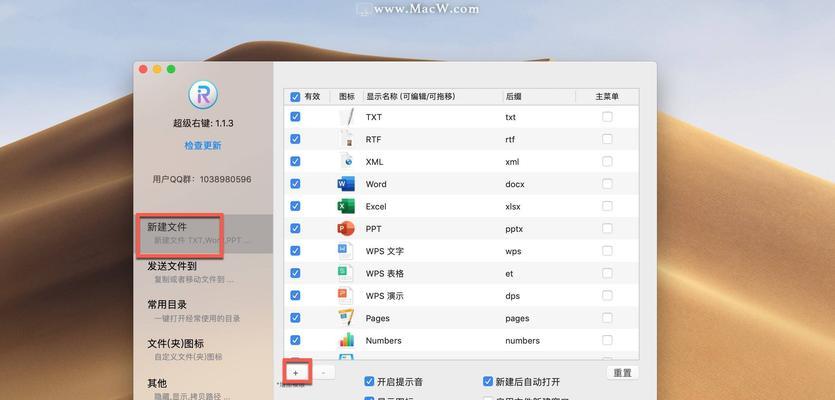Enable 主菜单 checkbox for XML
This screenshot has height=400, width=835.
607,161
